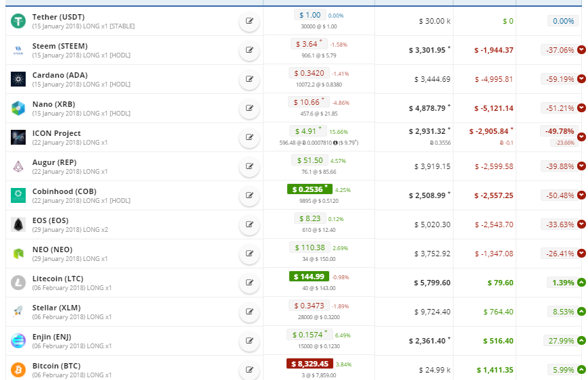Click the $ 1,411.35 Bitcoin profit value
Screen dimensions: 588x380
(x=495, y=370)
